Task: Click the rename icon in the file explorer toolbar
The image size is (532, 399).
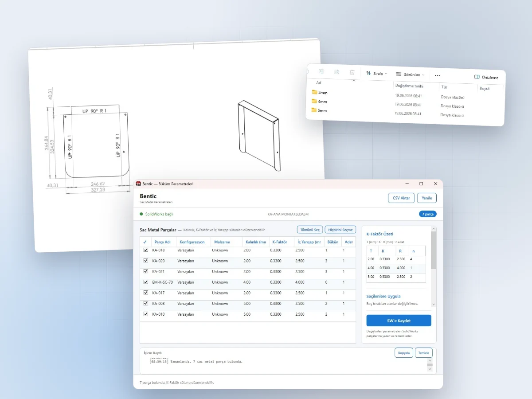Action: (321, 71)
